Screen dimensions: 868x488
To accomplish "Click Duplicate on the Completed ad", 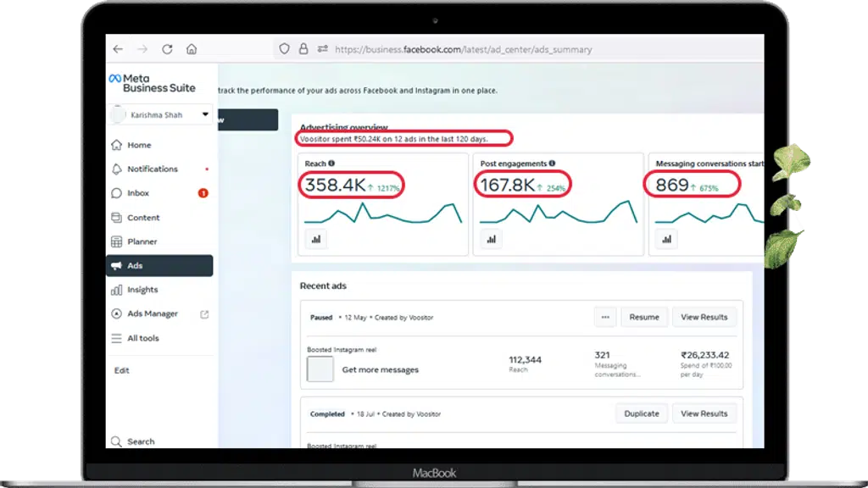I will click(x=642, y=413).
